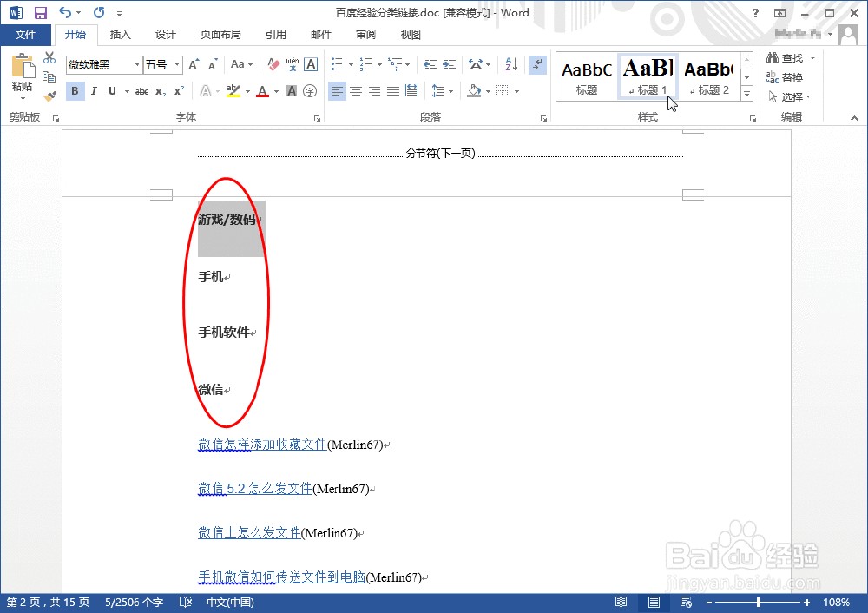Open link 微信5.2怎么发文件

(255, 489)
